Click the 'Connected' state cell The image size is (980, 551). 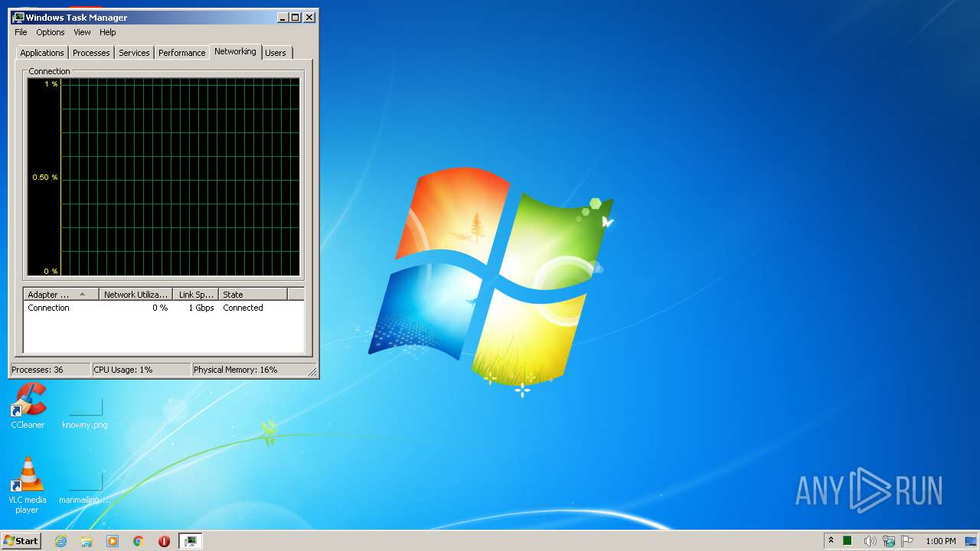click(243, 308)
